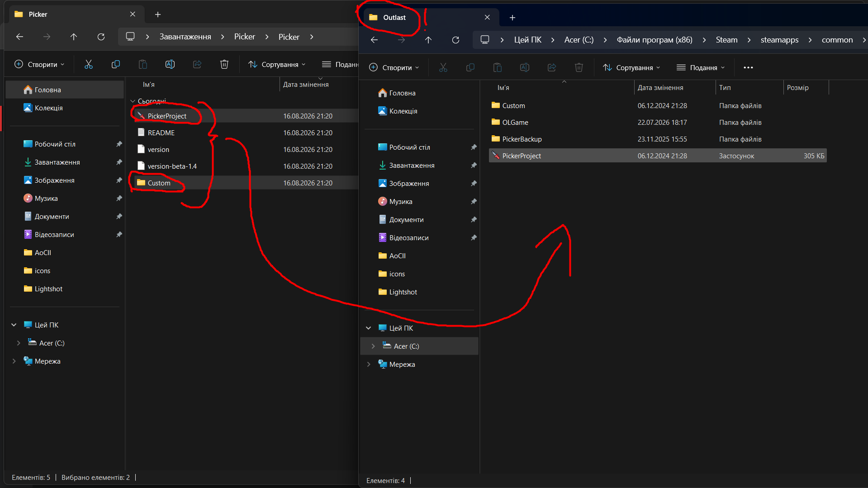868x488 pixels.
Task: Click Delete trash icon in Picker window
Action: pyautogui.click(x=224, y=64)
